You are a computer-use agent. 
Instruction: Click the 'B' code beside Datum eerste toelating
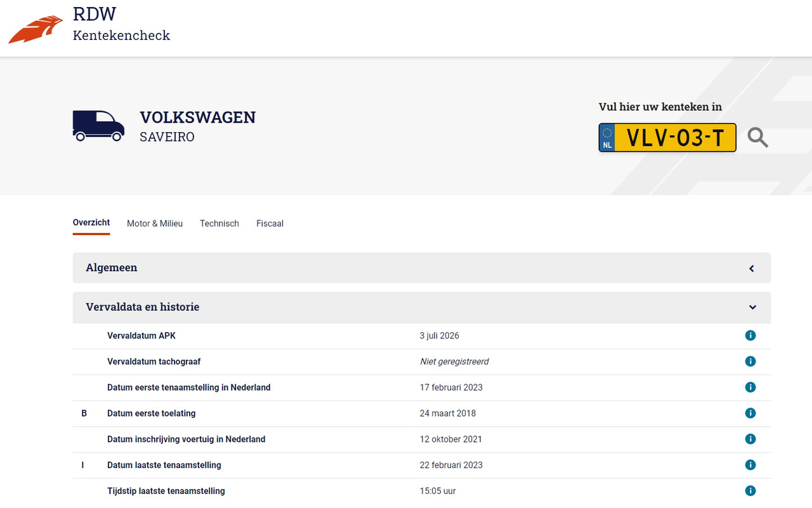click(x=84, y=413)
